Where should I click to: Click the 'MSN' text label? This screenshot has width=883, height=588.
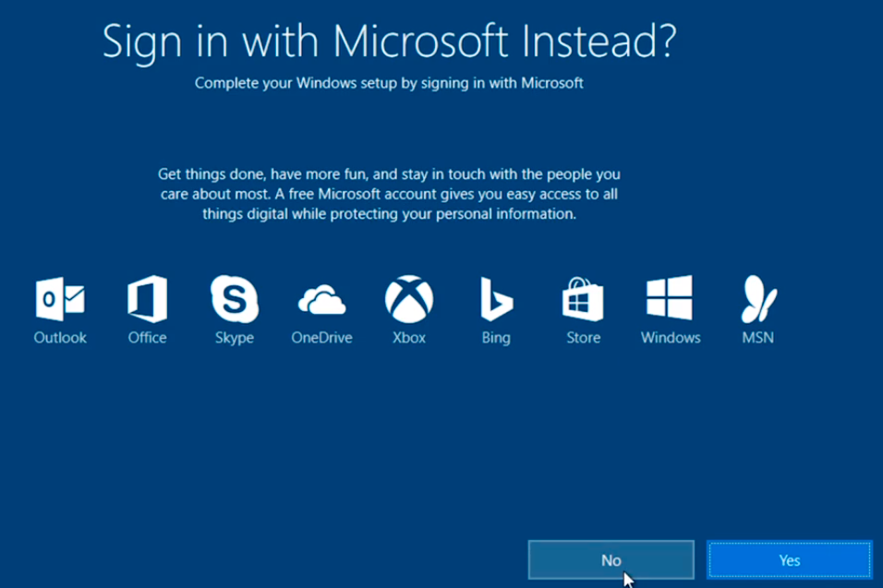tap(757, 338)
